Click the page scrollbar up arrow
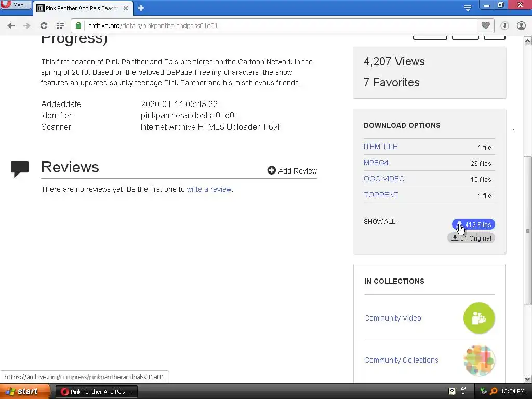 pos(528,41)
